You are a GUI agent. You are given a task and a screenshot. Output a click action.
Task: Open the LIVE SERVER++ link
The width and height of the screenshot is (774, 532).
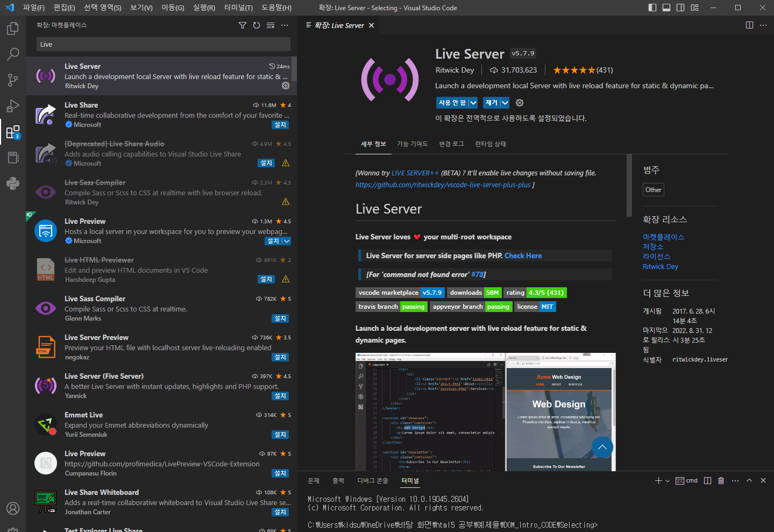point(415,173)
